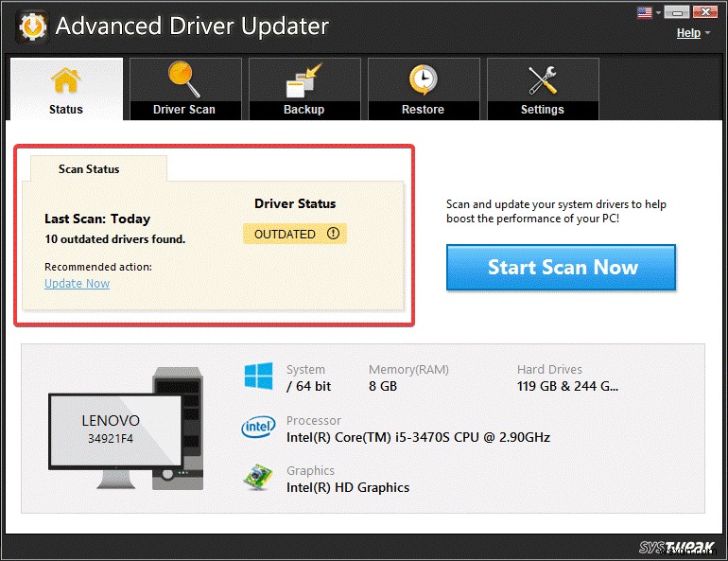
Task: Click the US flag language icon
Action: pyautogui.click(x=645, y=12)
